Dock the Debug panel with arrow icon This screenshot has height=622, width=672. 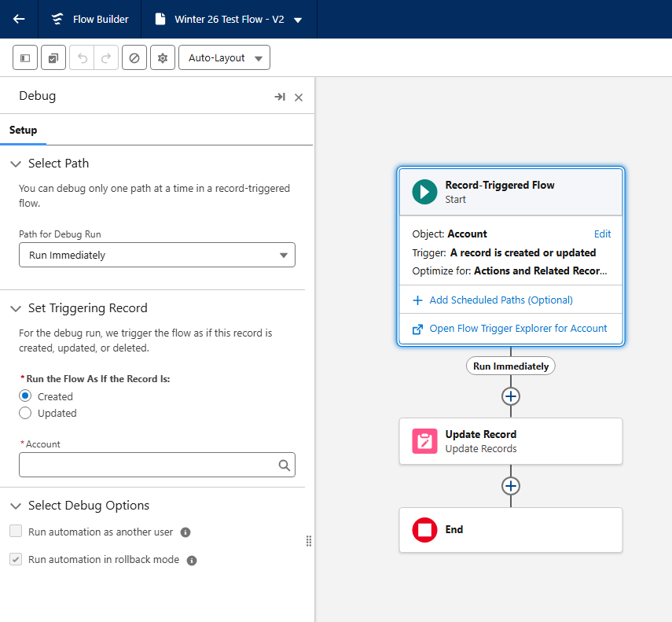click(280, 97)
